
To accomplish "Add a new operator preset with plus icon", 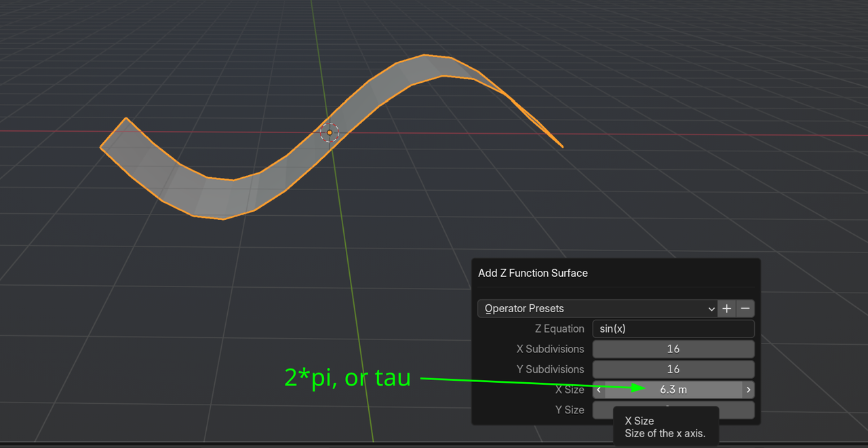I will 726,308.
